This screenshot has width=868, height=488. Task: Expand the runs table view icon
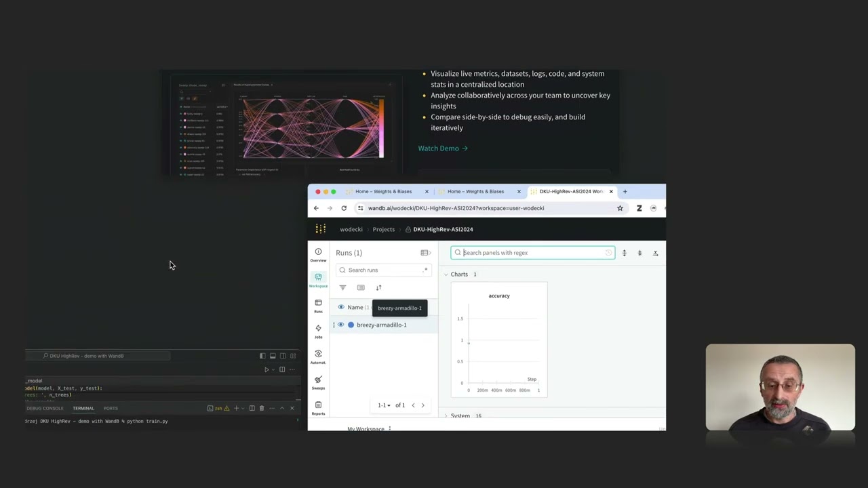pyautogui.click(x=425, y=253)
